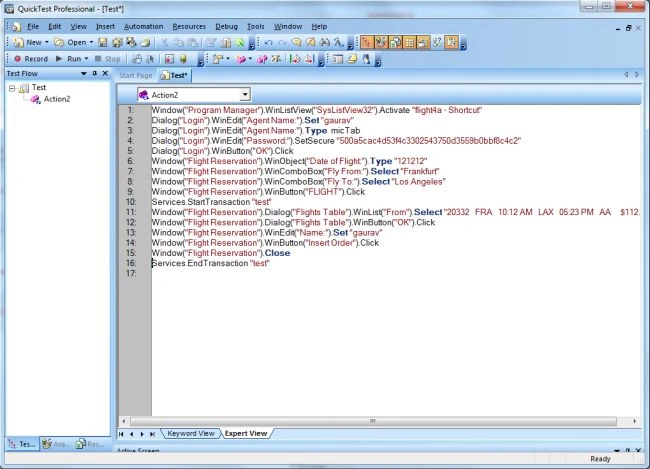The width and height of the screenshot is (650, 469).
Task: Click the Analog Recording mouse icon
Action: [x=136, y=59]
